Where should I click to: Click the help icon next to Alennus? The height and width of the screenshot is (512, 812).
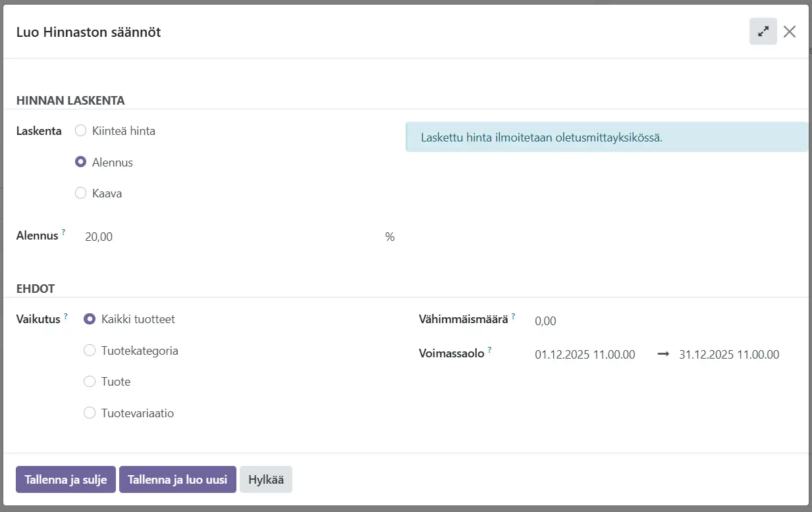(x=64, y=232)
